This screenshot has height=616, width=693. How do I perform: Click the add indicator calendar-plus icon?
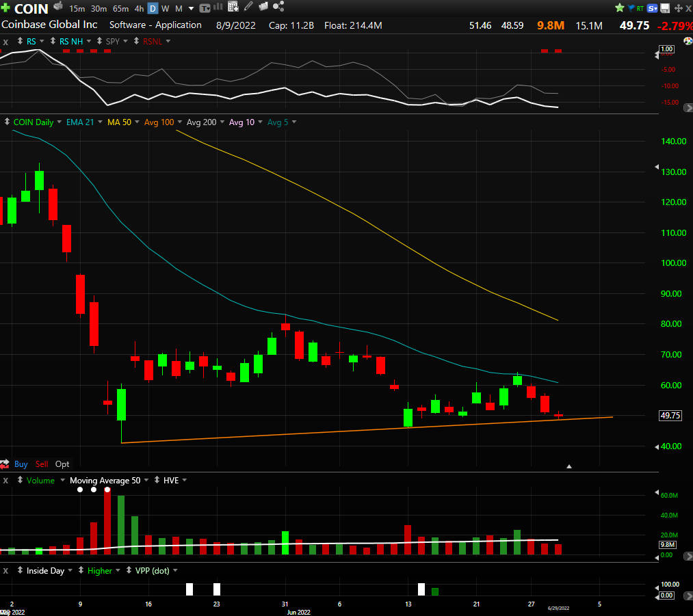click(233, 6)
